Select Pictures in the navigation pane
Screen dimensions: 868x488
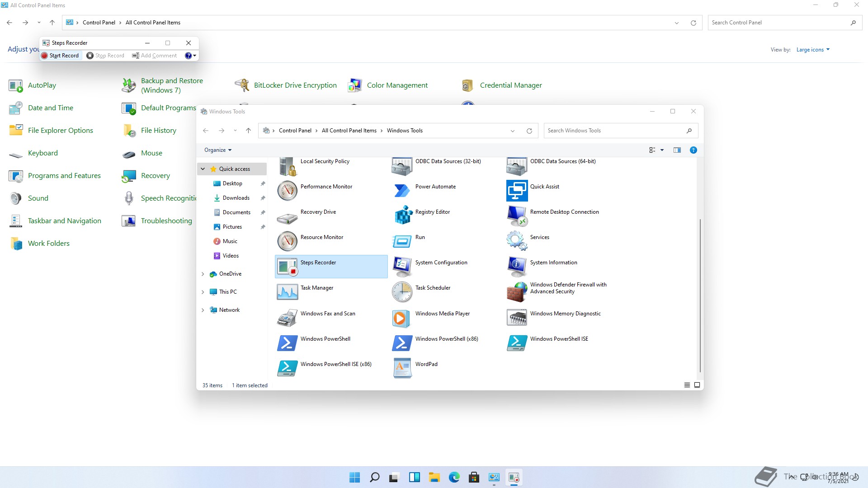click(232, 227)
